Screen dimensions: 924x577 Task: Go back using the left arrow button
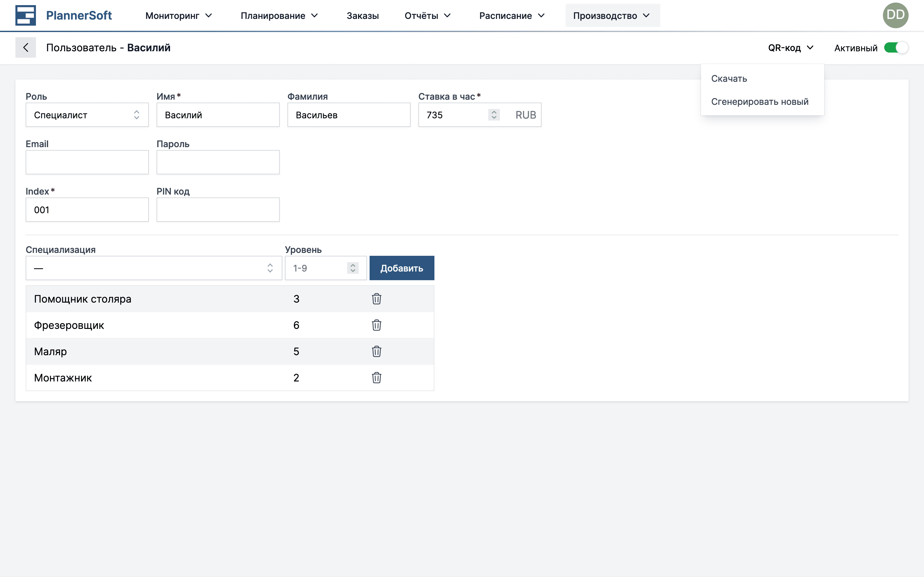point(26,48)
